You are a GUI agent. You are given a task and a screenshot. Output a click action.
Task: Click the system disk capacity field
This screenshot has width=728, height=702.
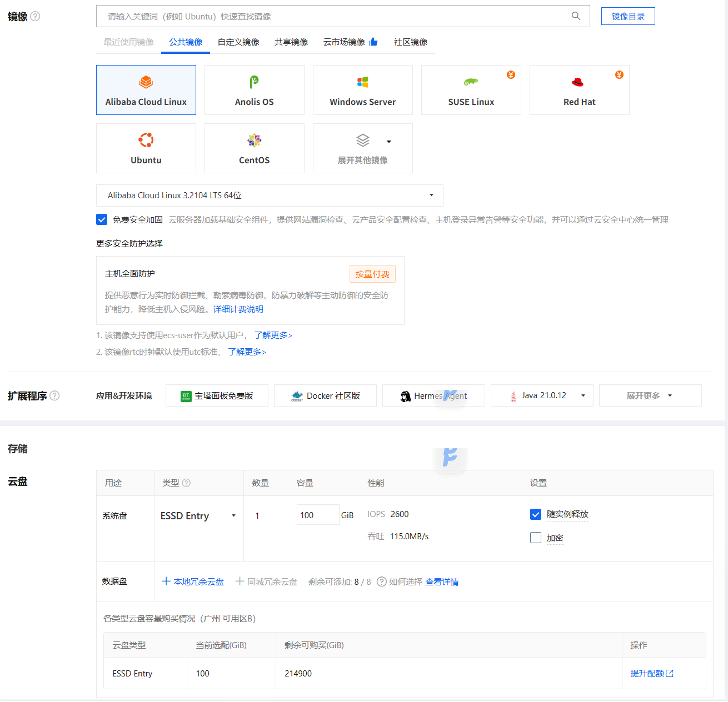[x=318, y=515]
